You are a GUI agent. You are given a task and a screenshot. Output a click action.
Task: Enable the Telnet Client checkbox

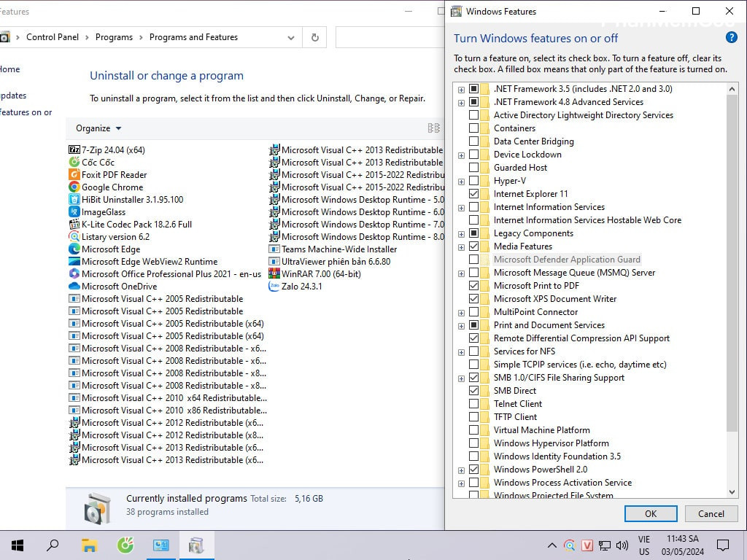pyautogui.click(x=474, y=404)
